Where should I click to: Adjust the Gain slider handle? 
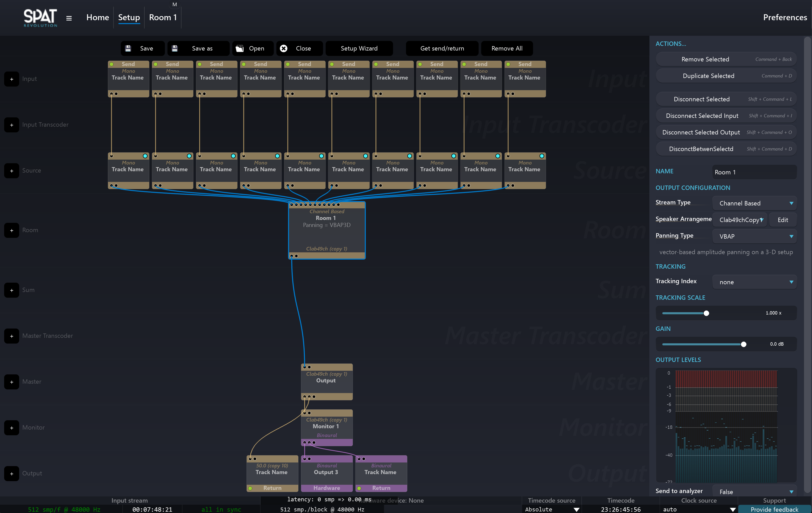pyautogui.click(x=744, y=344)
